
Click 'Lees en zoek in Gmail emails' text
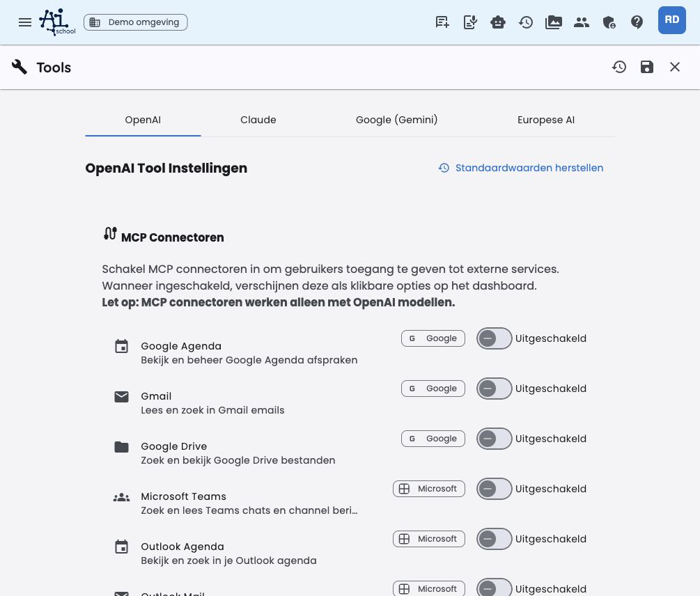pos(212,410)
